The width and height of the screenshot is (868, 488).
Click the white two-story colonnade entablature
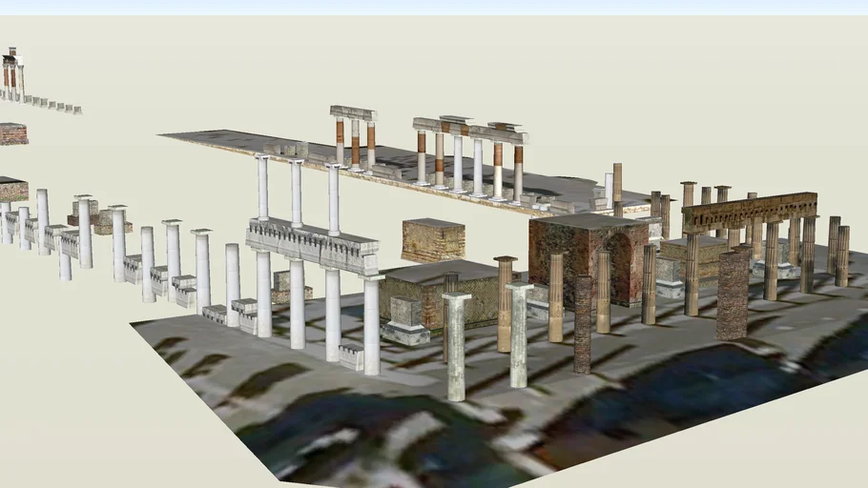311,244
